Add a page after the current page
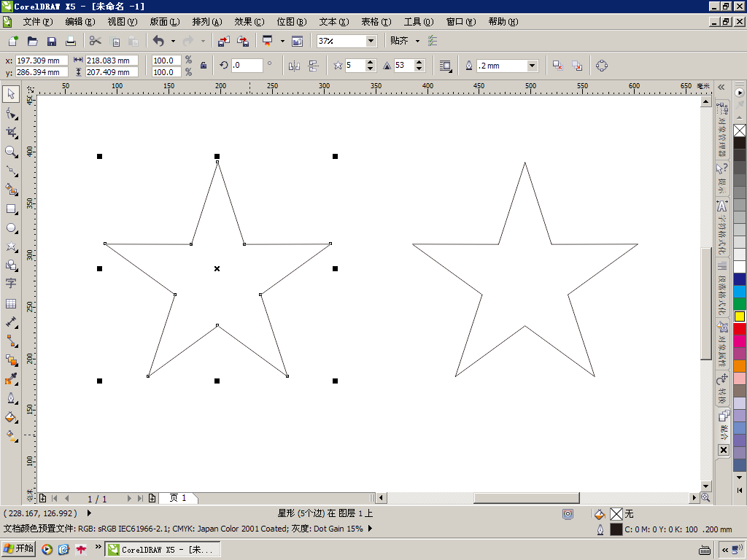 coord(152,499)
